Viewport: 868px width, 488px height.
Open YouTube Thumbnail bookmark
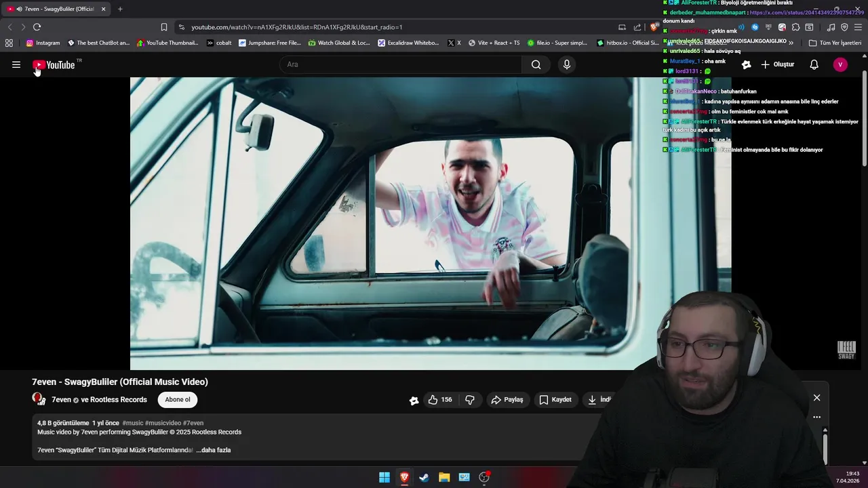[167, 43]
